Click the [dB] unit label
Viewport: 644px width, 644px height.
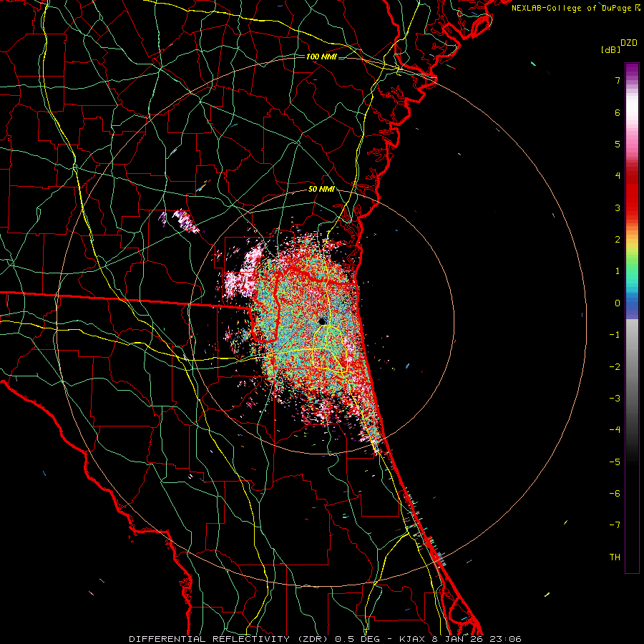point(611,49)
